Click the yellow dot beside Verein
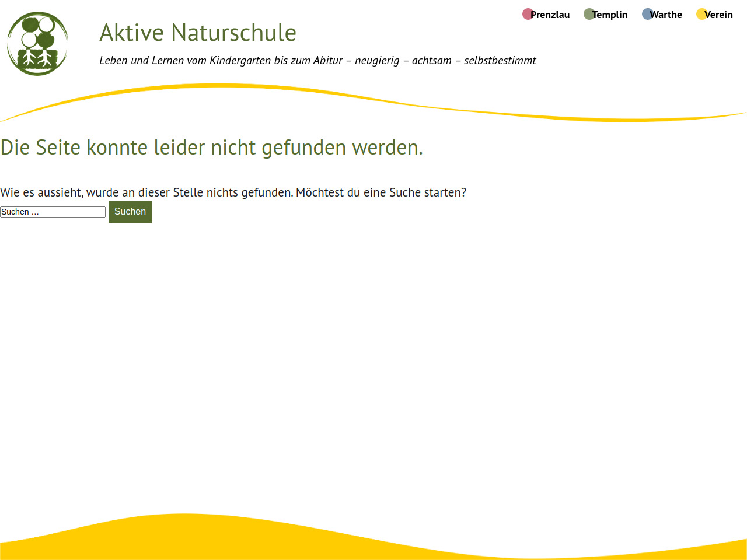The height and width of the screenshot is (560, 747). [701, 14]
